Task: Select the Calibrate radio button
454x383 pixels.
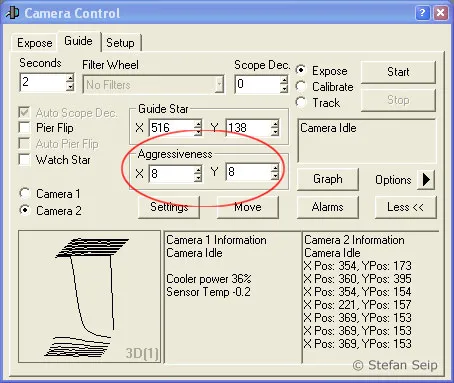Action: pos(301,86)
